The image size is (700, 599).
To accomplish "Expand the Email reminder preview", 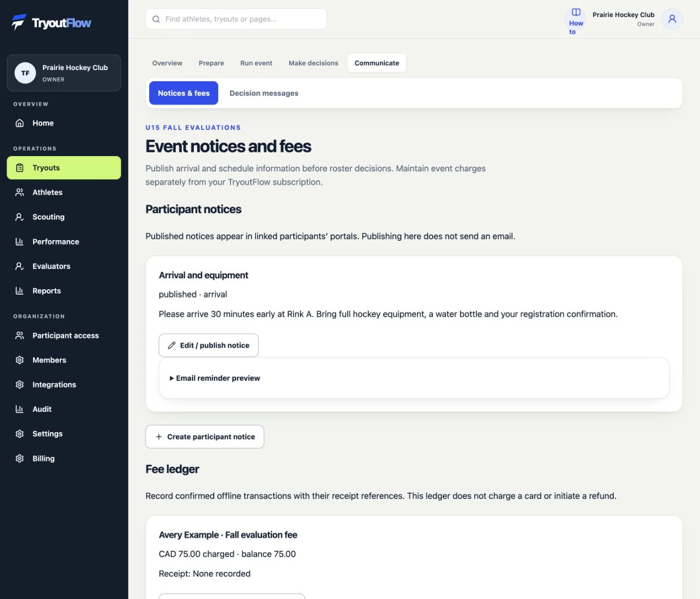I will pyautogui.click(x=215, y=378).
